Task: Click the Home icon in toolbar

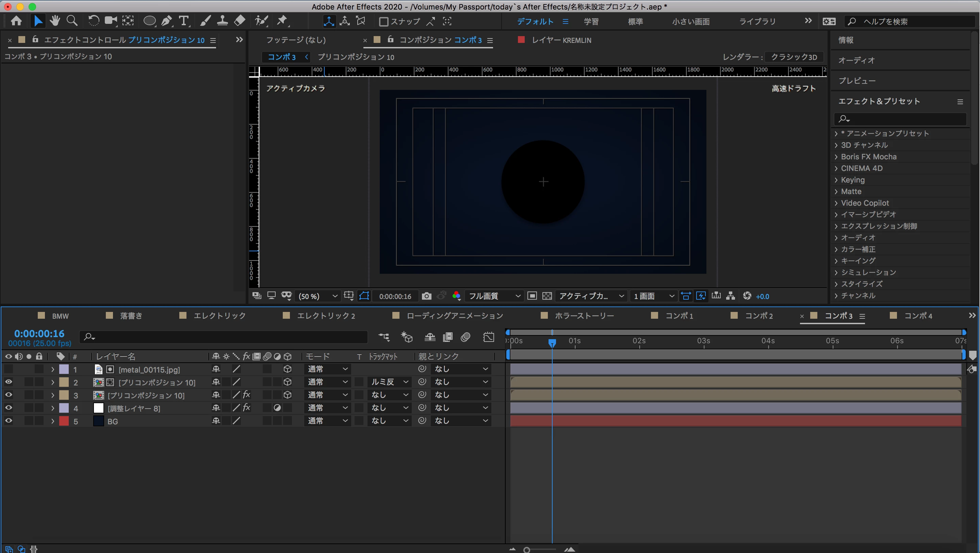Action: coord(16,21)
